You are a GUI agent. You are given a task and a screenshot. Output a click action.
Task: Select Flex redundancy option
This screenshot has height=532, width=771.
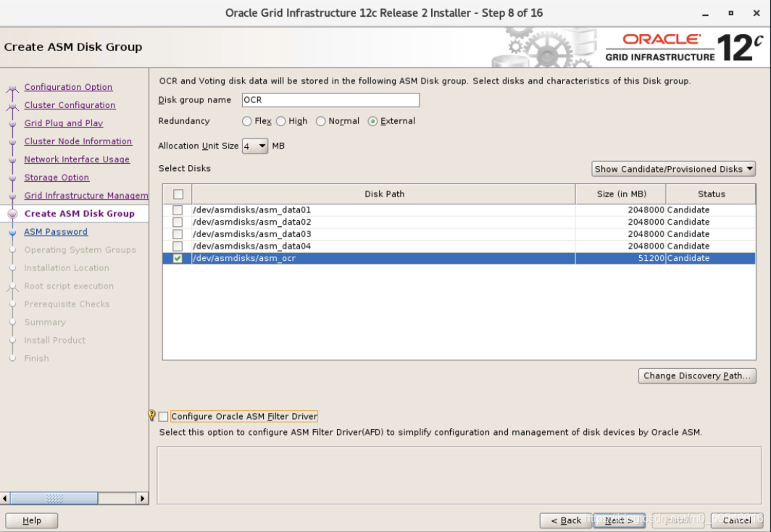point(247,121)
